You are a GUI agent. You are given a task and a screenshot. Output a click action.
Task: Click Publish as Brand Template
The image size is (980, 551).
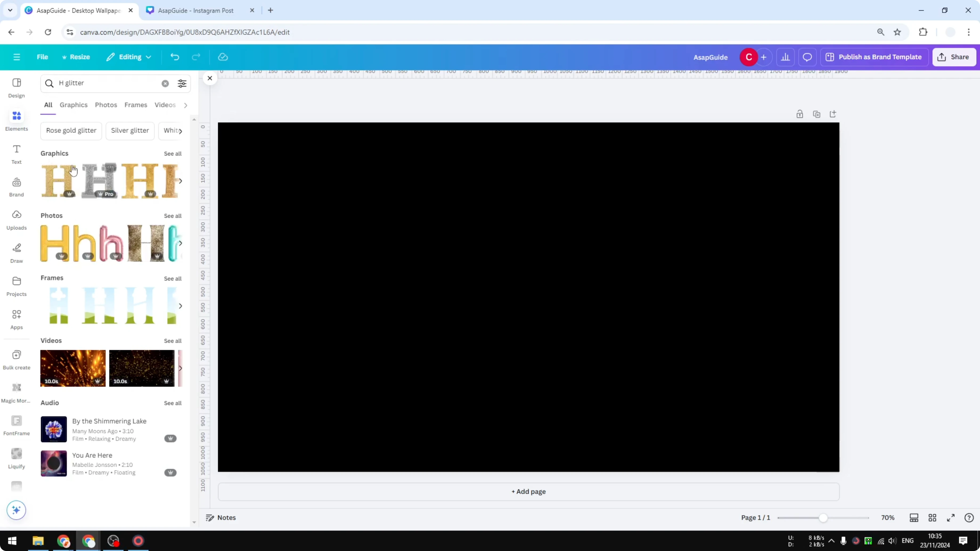pos(874,57)
